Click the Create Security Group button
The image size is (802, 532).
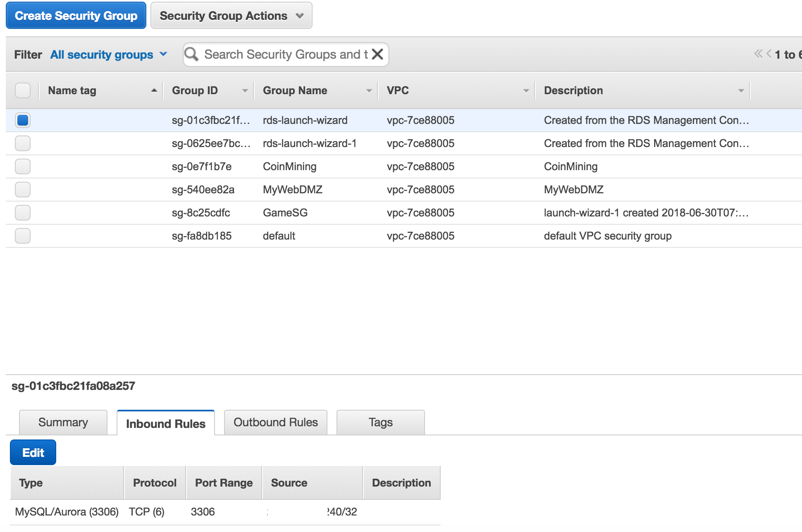click(76, 16)
